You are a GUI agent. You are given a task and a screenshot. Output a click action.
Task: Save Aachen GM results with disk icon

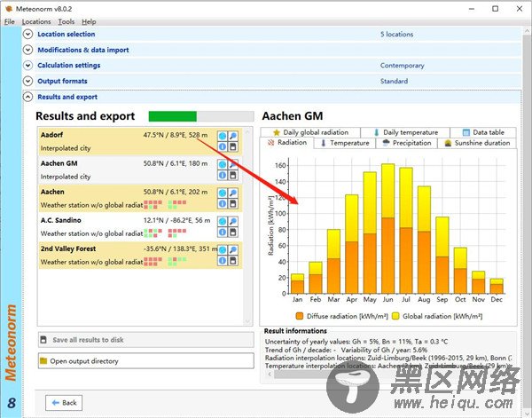[232, 175]
